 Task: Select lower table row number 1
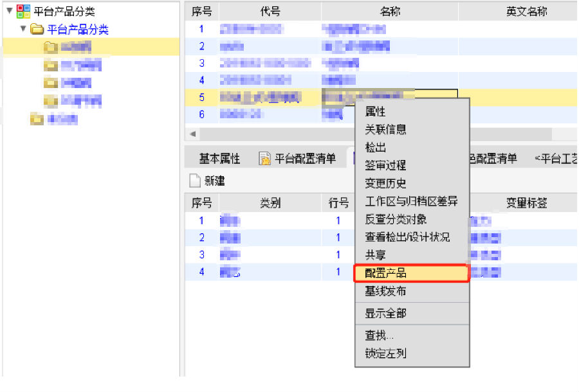201,220
